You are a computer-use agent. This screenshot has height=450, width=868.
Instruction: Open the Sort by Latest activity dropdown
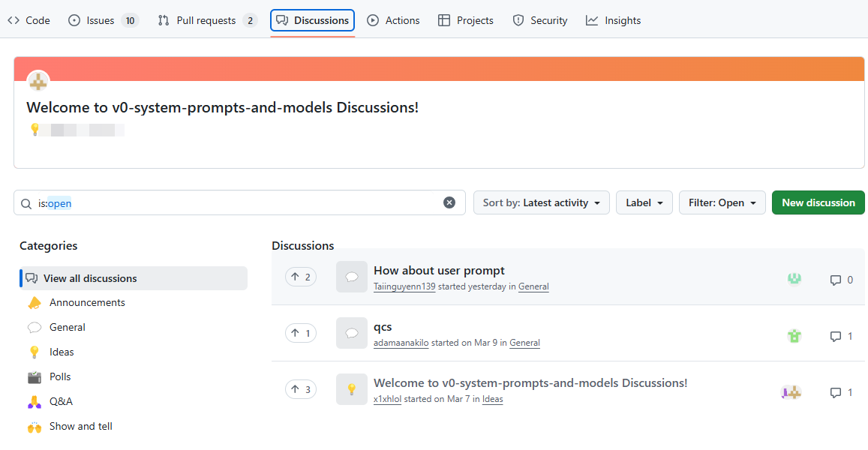[541, 202]
